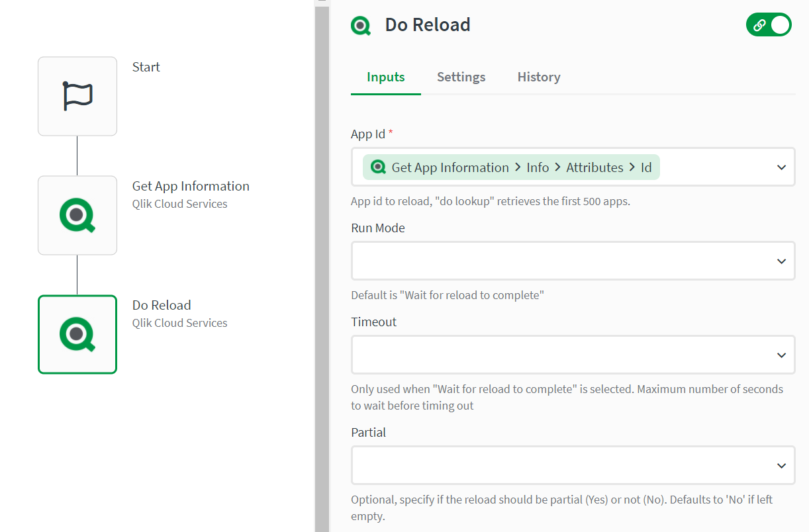Click the Qlik logo beside Do Reload title

point(361,25)
